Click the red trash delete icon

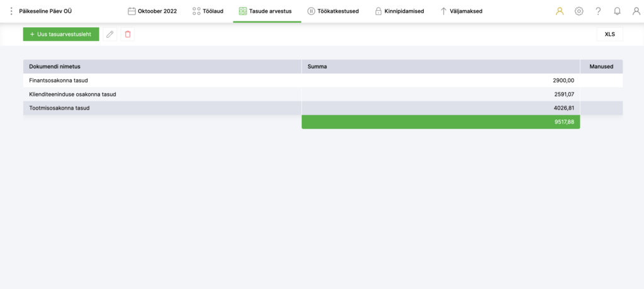(128, 34)
